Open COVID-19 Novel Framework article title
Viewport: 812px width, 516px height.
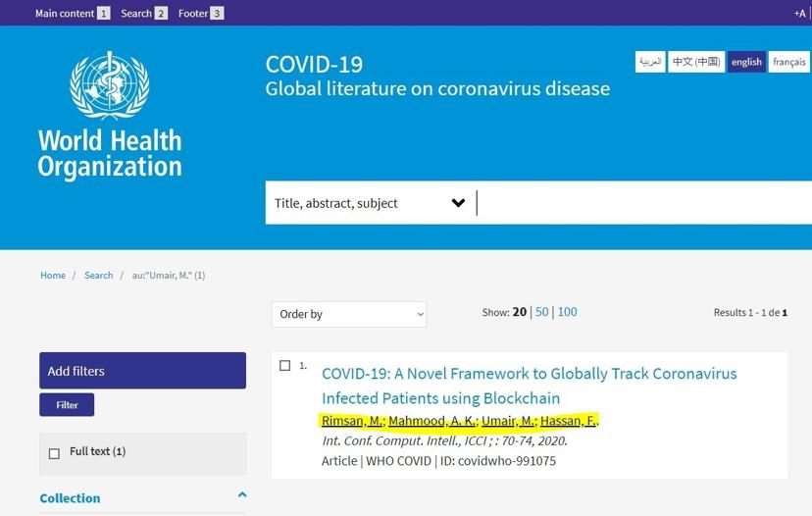529,386
